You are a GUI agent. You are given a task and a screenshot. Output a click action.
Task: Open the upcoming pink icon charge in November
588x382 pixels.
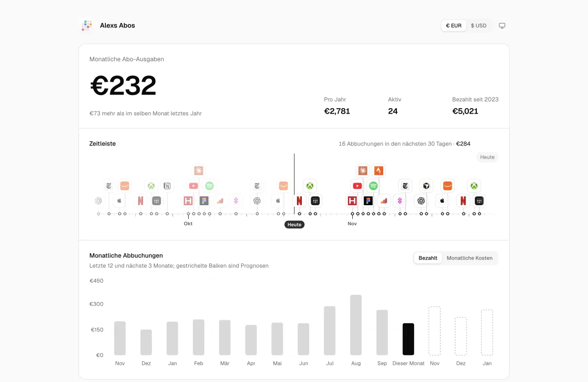[x=400, y=201]
